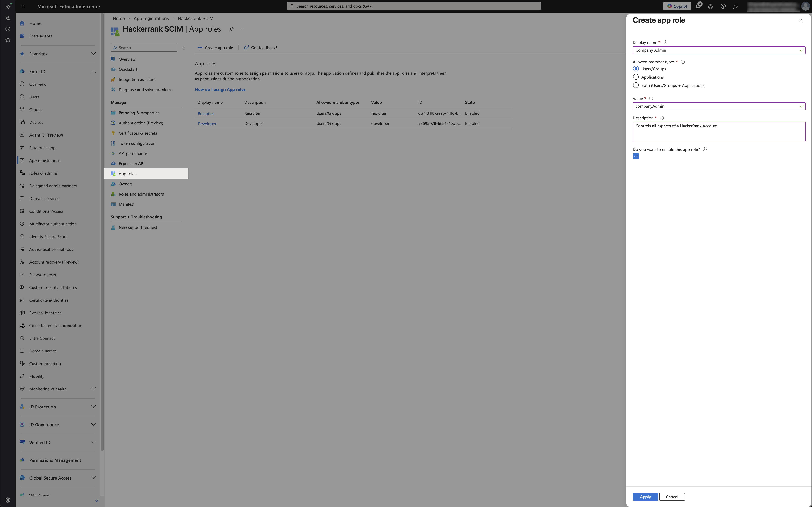The width and height of the screenshot is (812, 507).
Task: Collapse the resource menu with double chevron
Action: pyautogui.click(x=183, y=48)
